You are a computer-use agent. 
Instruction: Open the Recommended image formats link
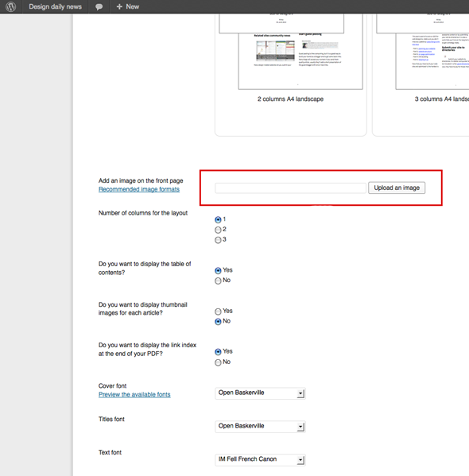point(139,189)
